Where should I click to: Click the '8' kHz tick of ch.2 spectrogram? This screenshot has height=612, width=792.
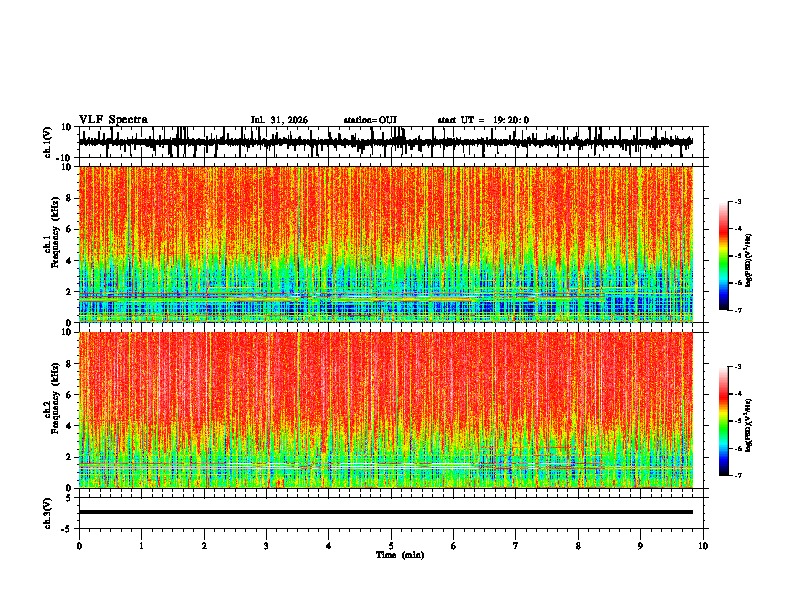coord(70,364)
